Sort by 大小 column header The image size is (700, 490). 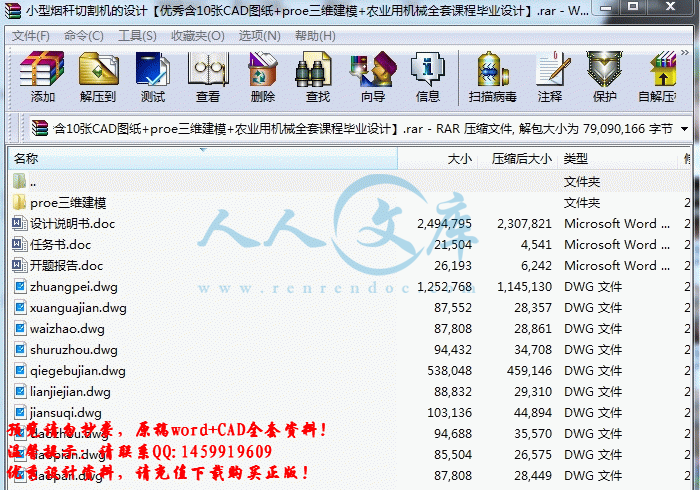438,158
